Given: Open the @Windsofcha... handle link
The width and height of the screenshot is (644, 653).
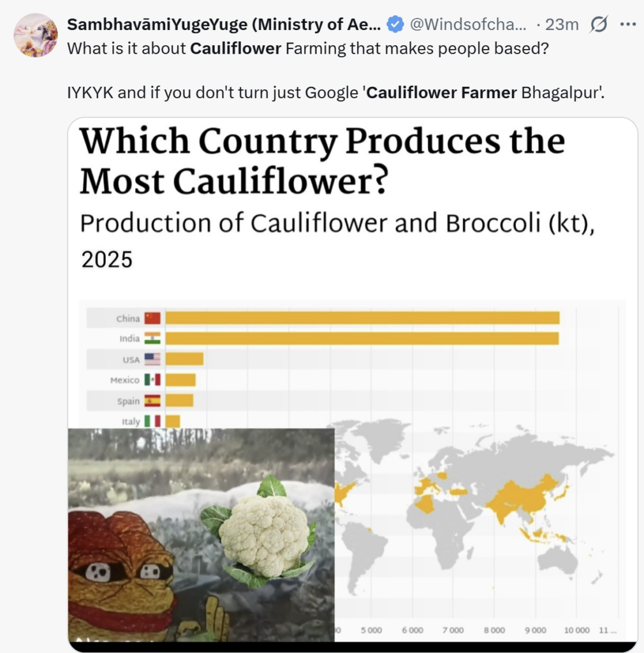Looking at the screenshot, I should 468,25.
